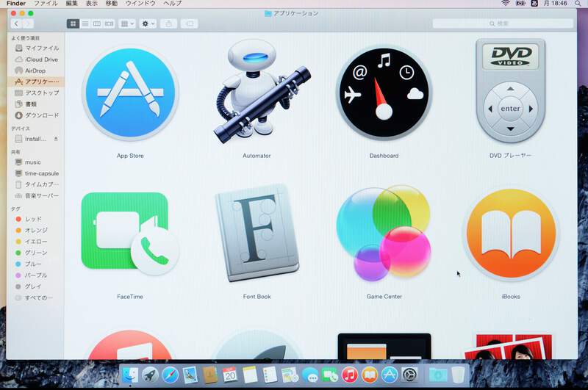The width and height of the screenshot is (588, 390).
Task: Launch Launchpad from the Dock
Action: (150, 375)
